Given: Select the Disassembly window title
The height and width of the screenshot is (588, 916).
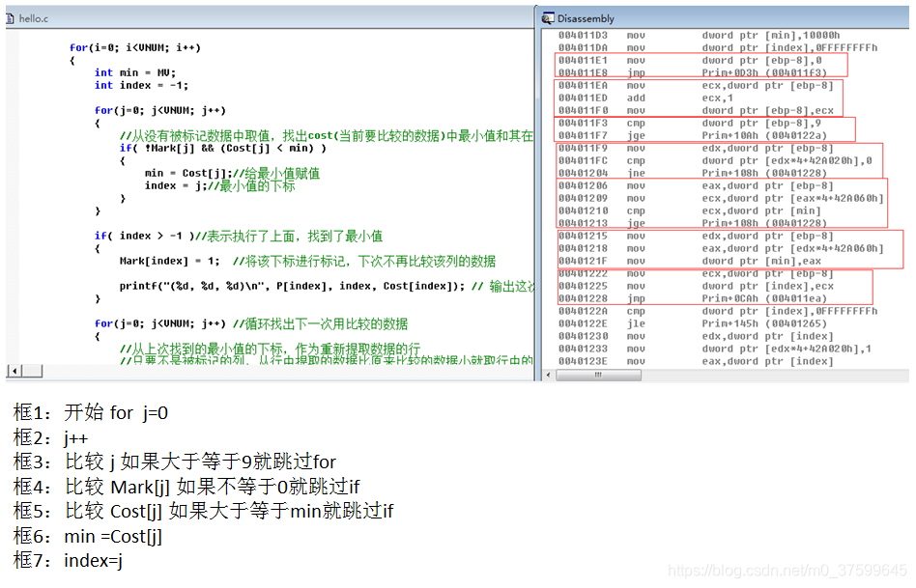Looking at the screenshot, I should tap(586, 18).
